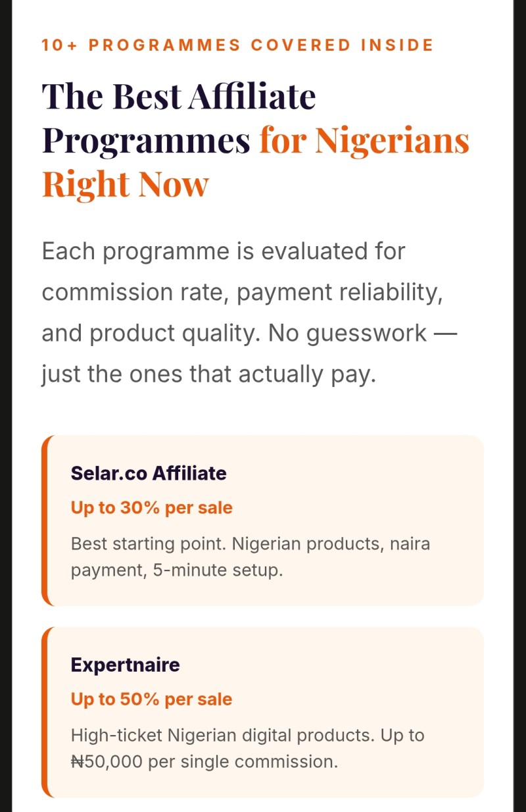Viewport: 526px width, 812px height.
Task: Click the orange accent bar on the Selar card
Action: [x=45, y=520]
